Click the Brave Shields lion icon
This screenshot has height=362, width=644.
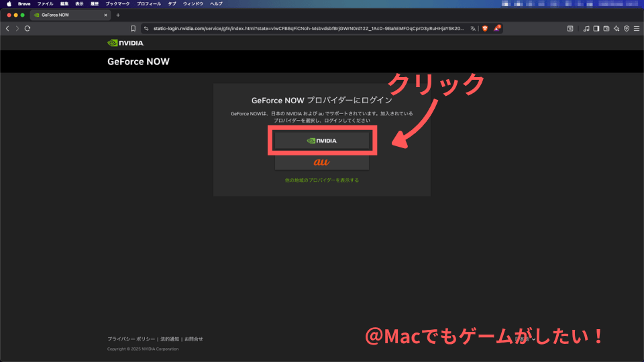[485, 29]
